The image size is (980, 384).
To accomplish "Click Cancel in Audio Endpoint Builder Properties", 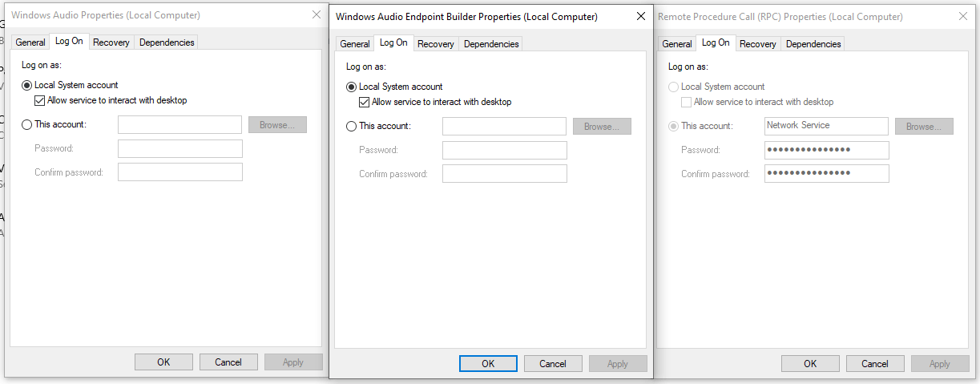I will click(553, 364).
